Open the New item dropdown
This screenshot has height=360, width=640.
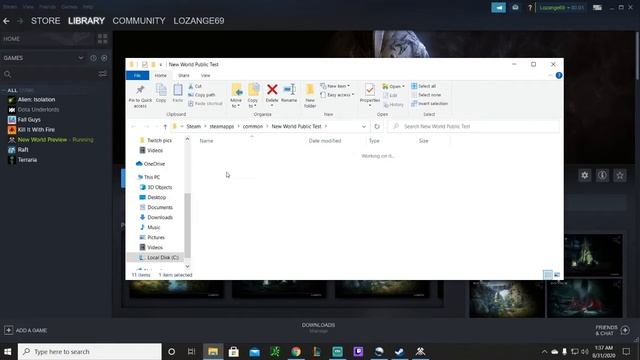click(x=335, y=86)
